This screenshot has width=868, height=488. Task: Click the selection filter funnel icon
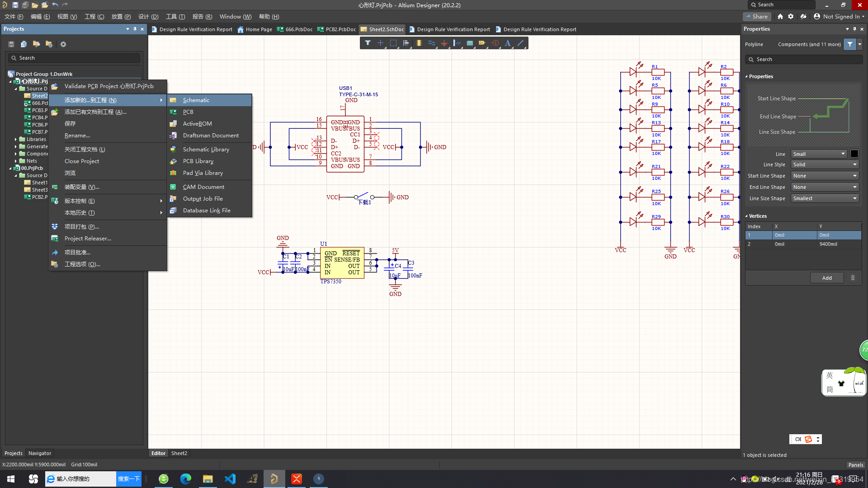368,43
